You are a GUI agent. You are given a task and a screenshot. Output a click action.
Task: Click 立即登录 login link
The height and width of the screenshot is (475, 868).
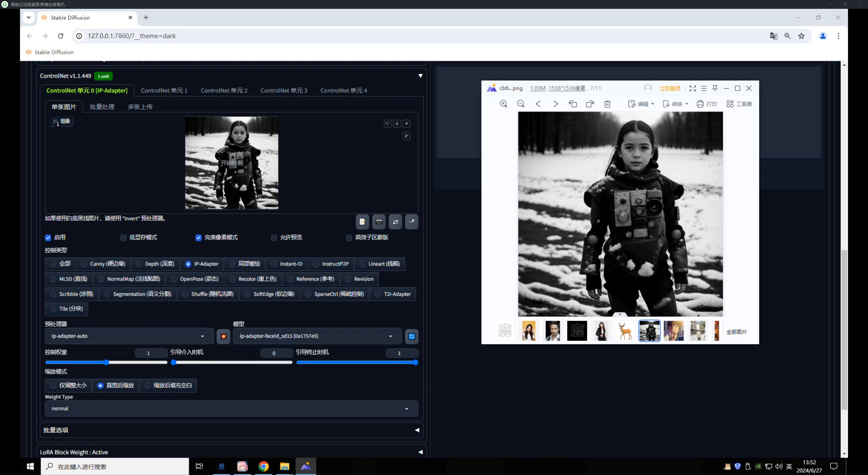point(670,89)
